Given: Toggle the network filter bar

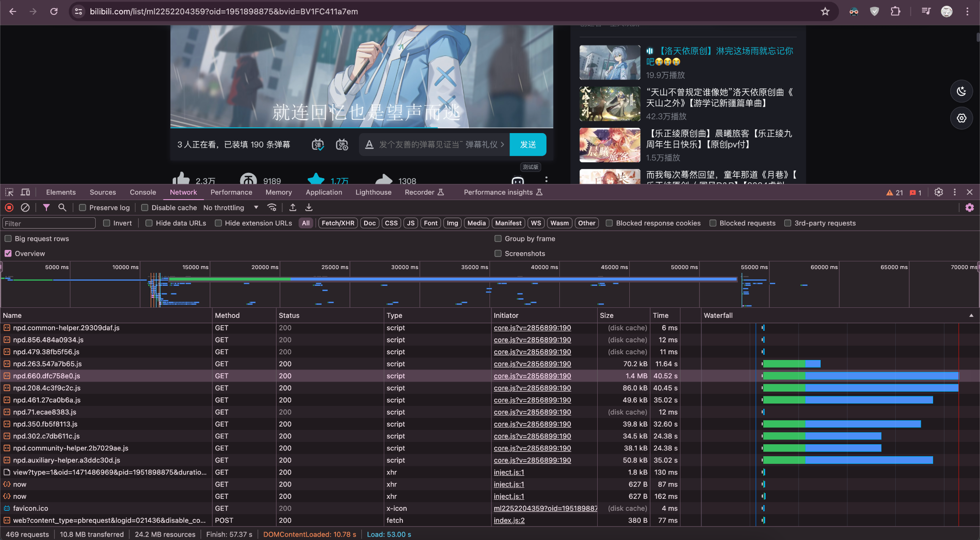Looking at the screenshot, I should tap(46, 207).
